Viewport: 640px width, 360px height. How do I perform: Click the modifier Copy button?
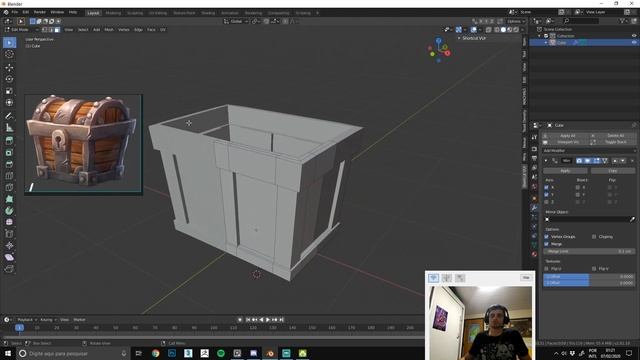click(x=613, y=171)
